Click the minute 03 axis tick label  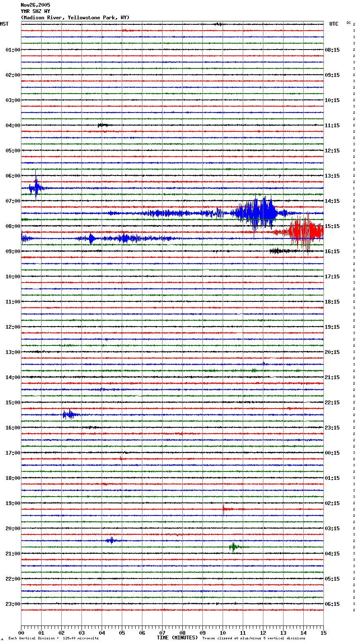click(81, 633)
